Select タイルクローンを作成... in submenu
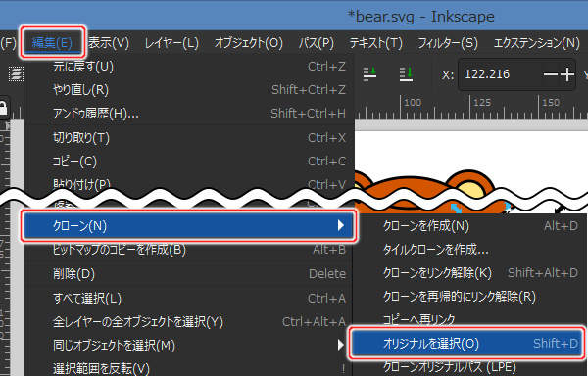This screenshot has height=376, width=588. (x=470, y=250)
